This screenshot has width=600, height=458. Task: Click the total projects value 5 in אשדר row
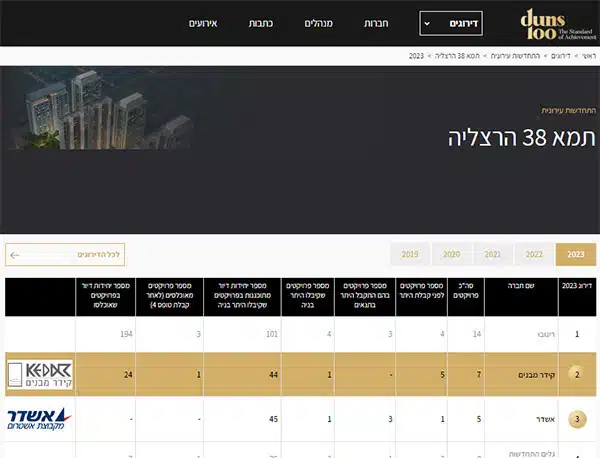click(x=479, y=419)
